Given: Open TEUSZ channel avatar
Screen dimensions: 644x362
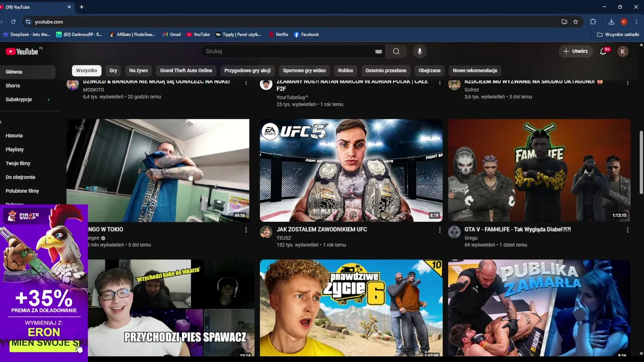Looking at the screenshot, I should click(266, 232).
